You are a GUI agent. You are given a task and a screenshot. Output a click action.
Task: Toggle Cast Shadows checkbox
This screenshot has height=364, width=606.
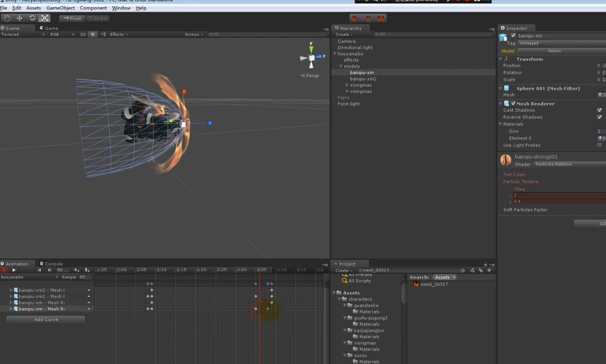coord(599,110)
